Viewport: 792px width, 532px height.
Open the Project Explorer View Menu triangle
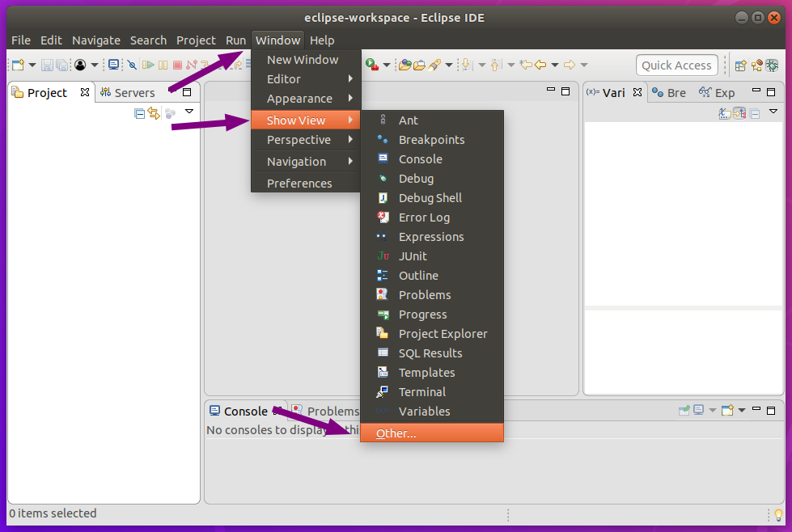pos(189,111)
